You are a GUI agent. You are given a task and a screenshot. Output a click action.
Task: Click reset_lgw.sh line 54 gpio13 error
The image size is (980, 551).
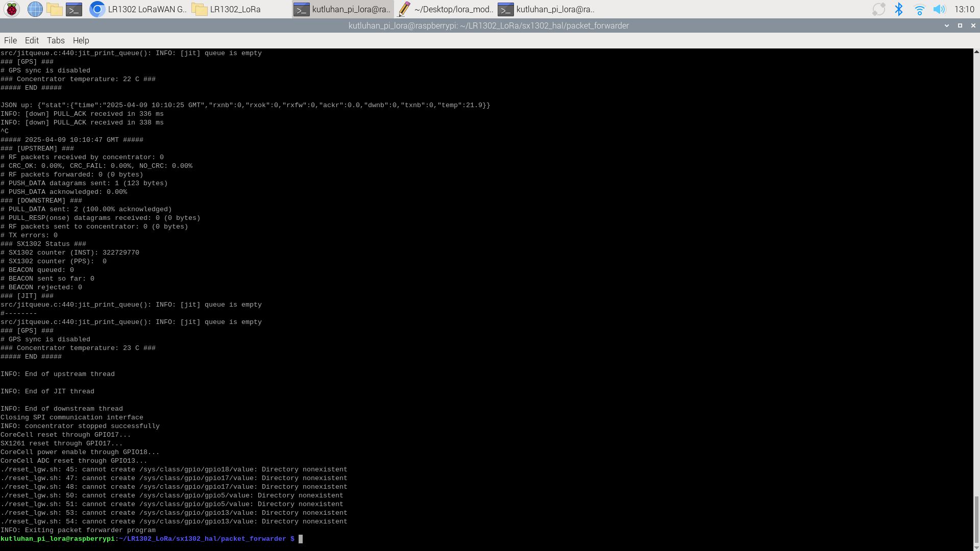174,521
